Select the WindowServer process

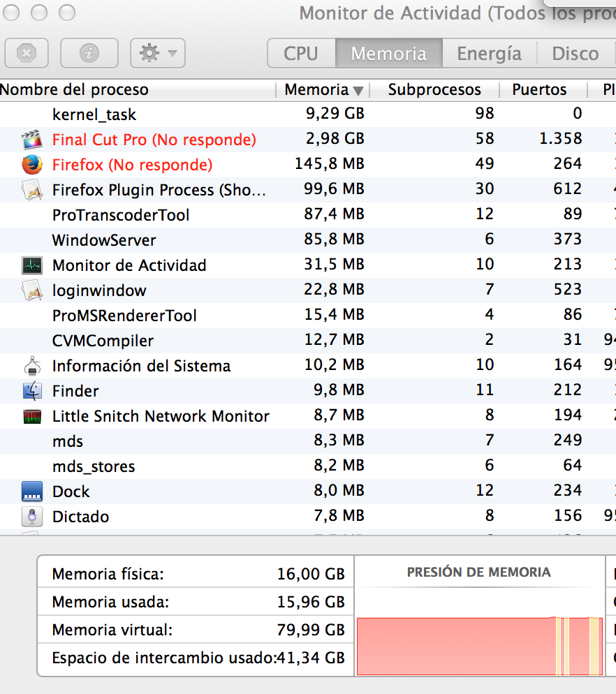click(104, 240)
